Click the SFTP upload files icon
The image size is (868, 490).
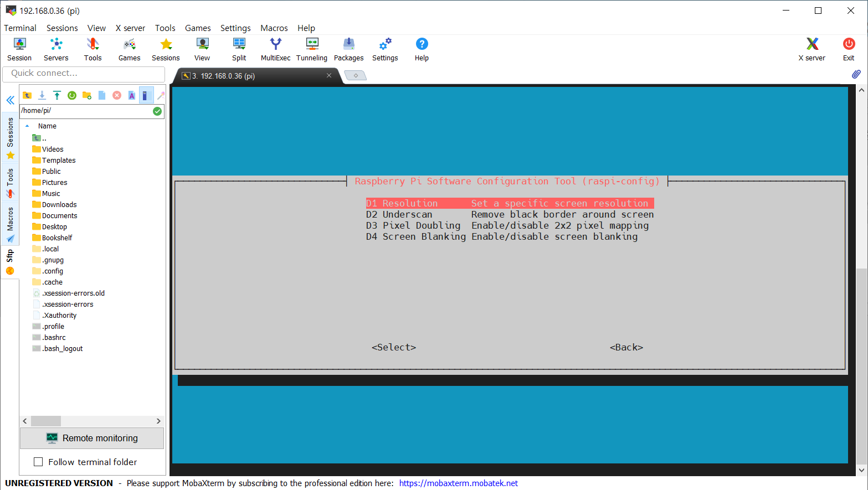pyautogui.click(x=57, y=95)
